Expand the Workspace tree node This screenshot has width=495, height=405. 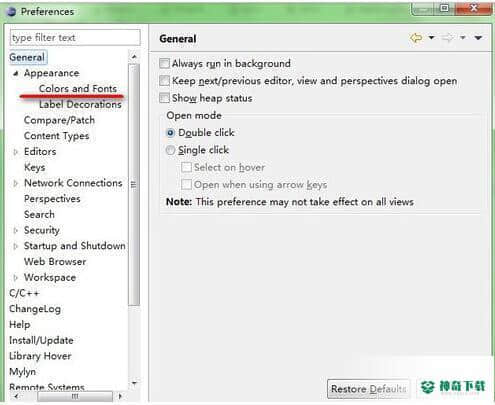[15, 278]
